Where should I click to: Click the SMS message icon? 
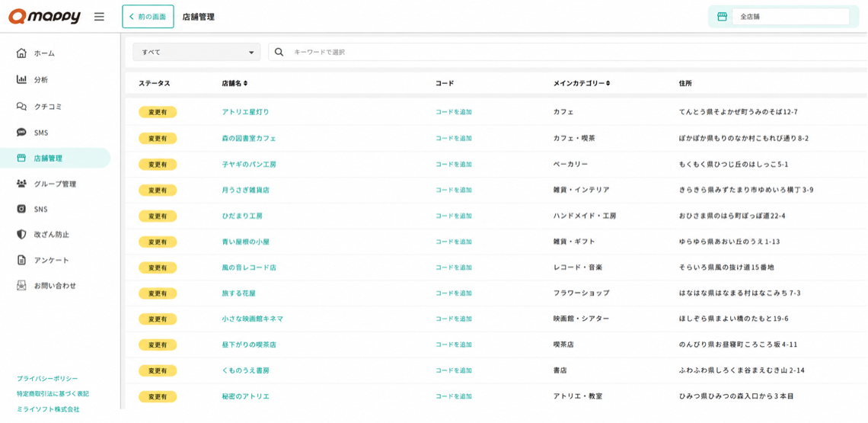pos(21,133)
